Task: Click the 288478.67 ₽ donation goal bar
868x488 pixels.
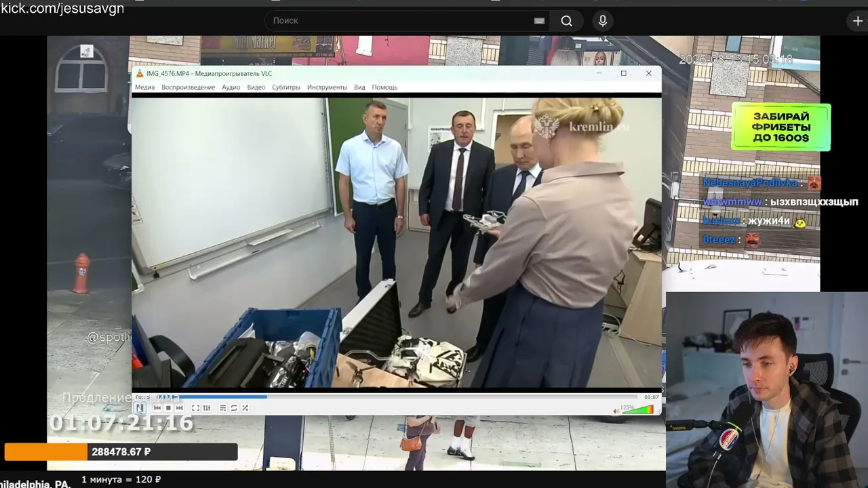Action: pos(121,451)
